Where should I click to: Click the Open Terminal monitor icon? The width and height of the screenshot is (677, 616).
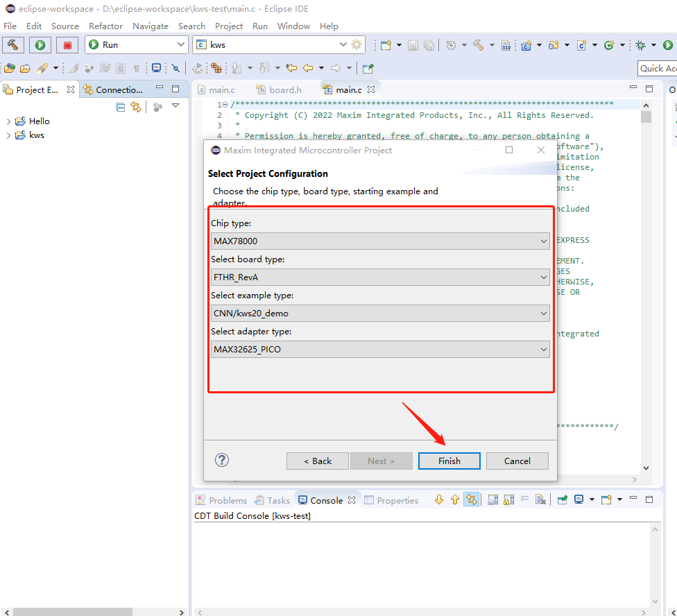tap(156, 68)
